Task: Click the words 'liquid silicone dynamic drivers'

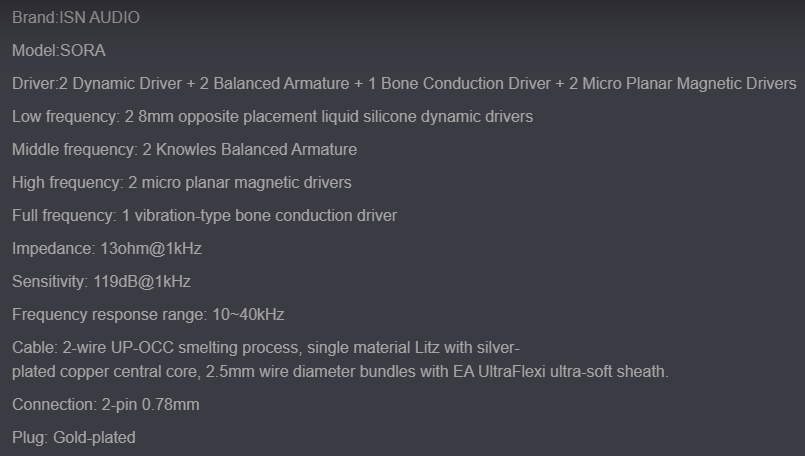Action: [x=427, y=117]
